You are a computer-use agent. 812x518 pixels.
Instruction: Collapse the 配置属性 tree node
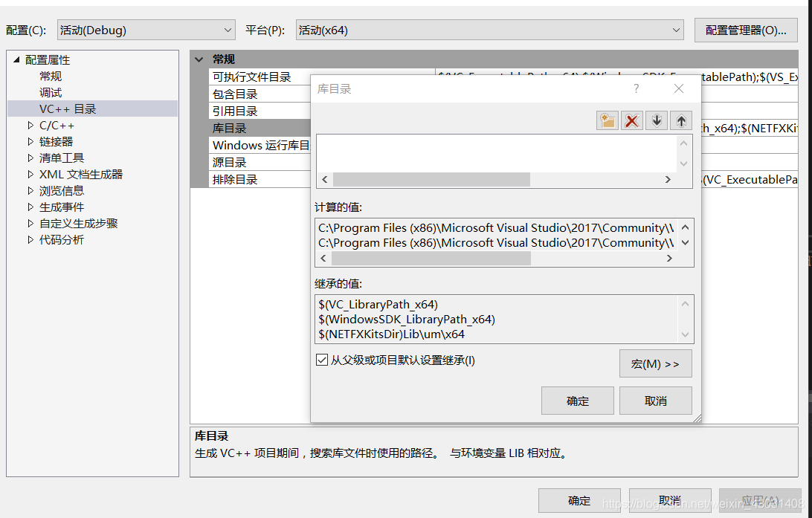click(x=16, y=59)
